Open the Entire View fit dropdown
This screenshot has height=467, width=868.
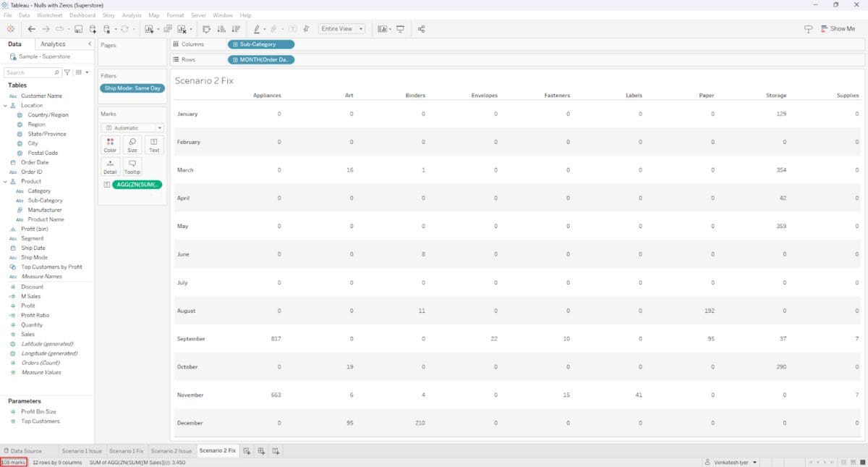point(342,29)
